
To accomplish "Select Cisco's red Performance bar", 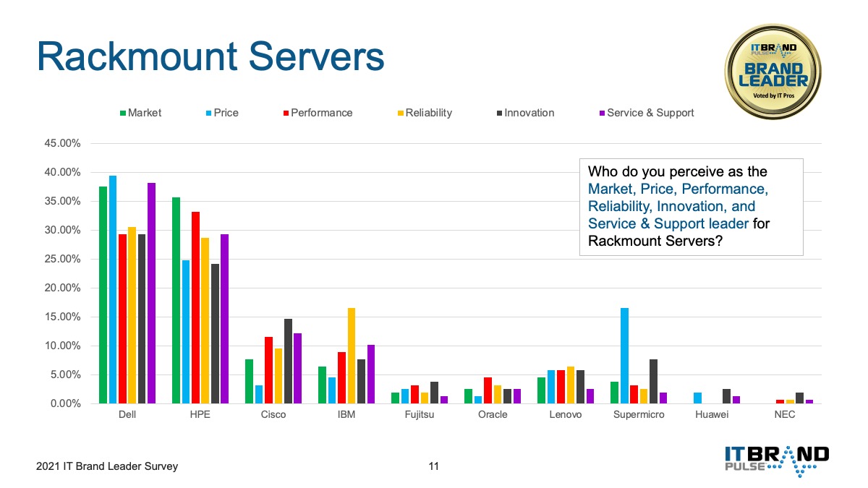I will [268, 370].
